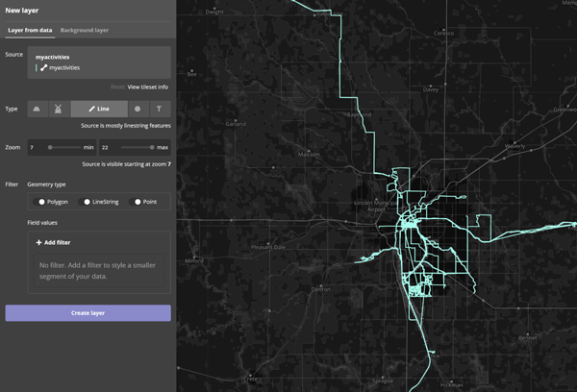Click the Milford label on the map
This screenshot has height=392, width=577.
(x=194, y=260)
